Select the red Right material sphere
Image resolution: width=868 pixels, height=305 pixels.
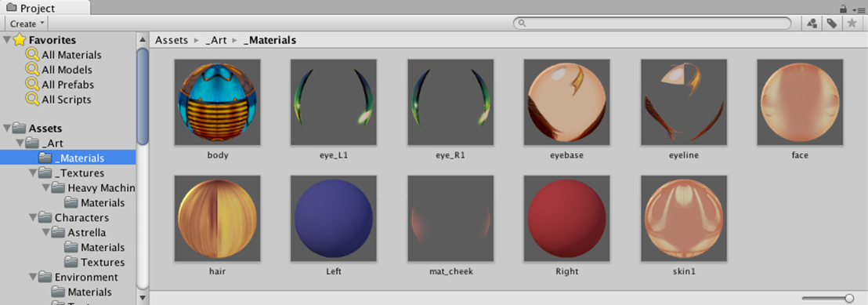point(567,219)
